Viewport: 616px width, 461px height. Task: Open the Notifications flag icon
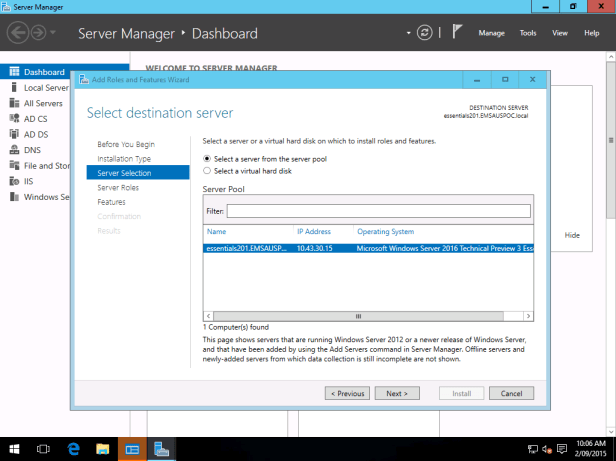(x=456, y=33)
